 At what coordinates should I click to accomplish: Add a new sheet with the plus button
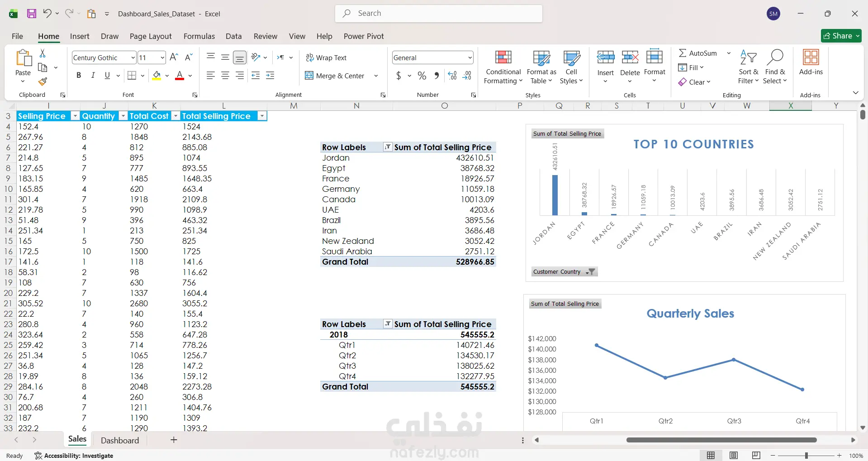174,440
